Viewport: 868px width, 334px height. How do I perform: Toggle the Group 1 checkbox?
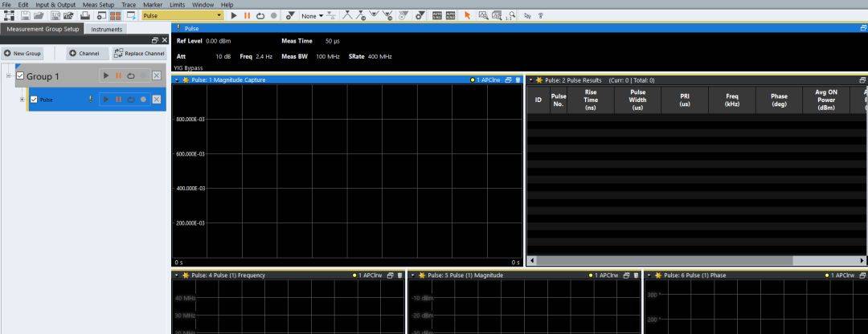coord(20,75)
